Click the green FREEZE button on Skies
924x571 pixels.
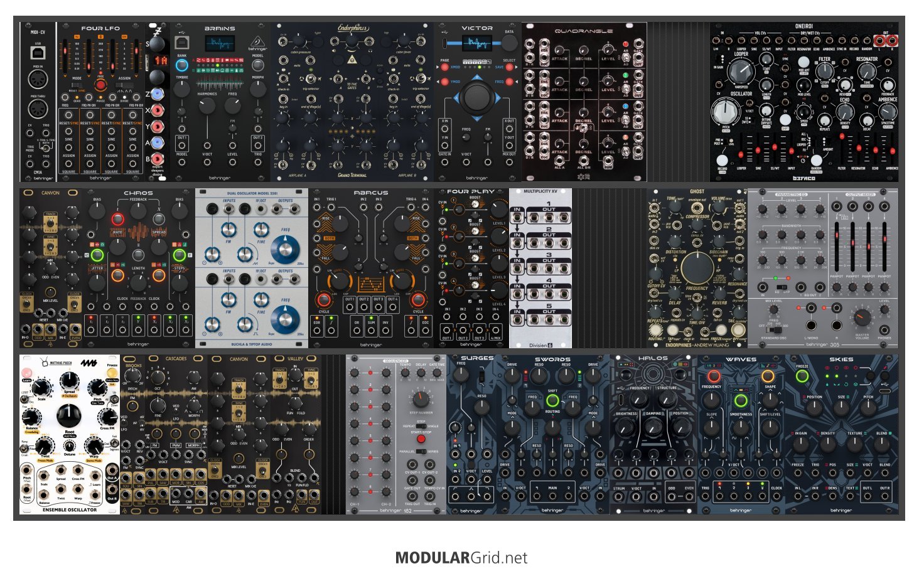[x=802, y=376]
